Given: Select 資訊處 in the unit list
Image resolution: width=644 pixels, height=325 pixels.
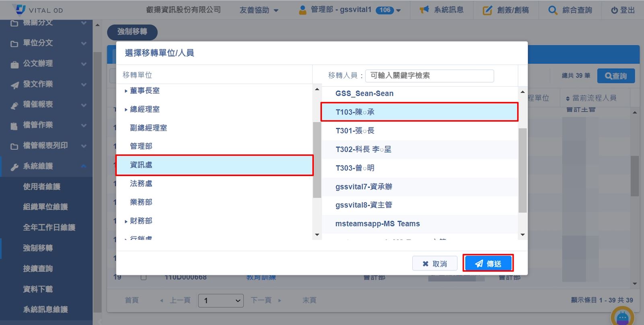Looking at the screenshot, I should tap(214, 165).
